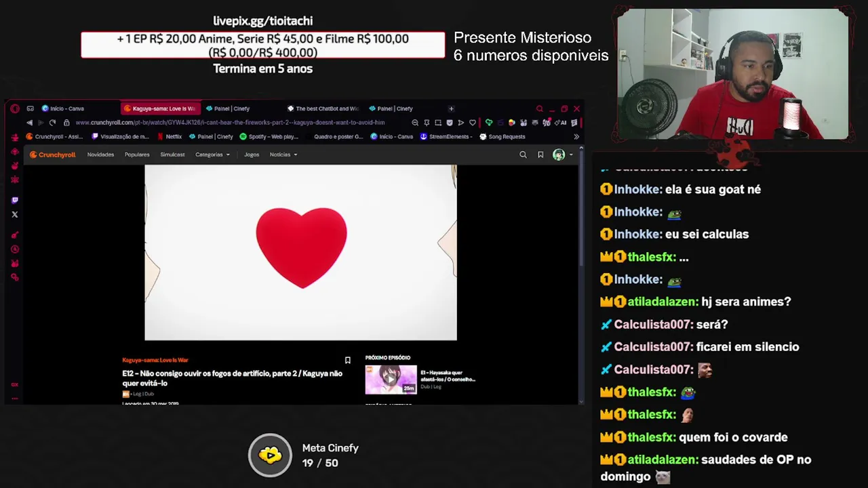Open the Simulcast menu item

point(172,155)
